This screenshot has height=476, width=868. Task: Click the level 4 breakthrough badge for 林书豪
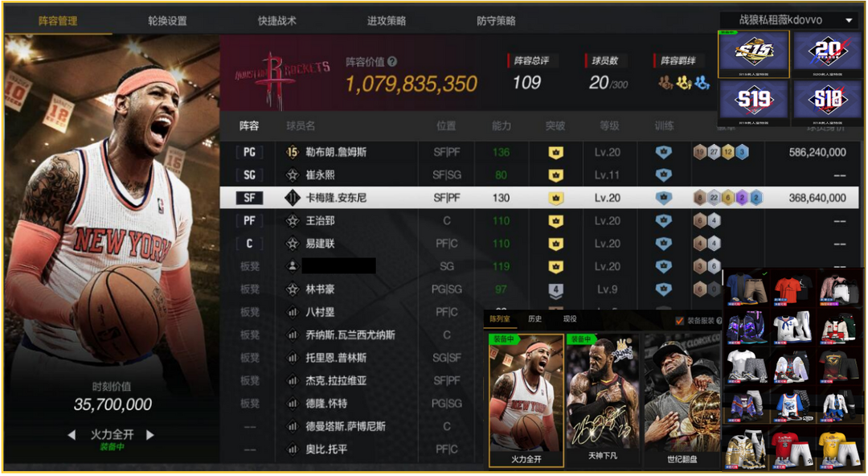[x=556, y=289]
